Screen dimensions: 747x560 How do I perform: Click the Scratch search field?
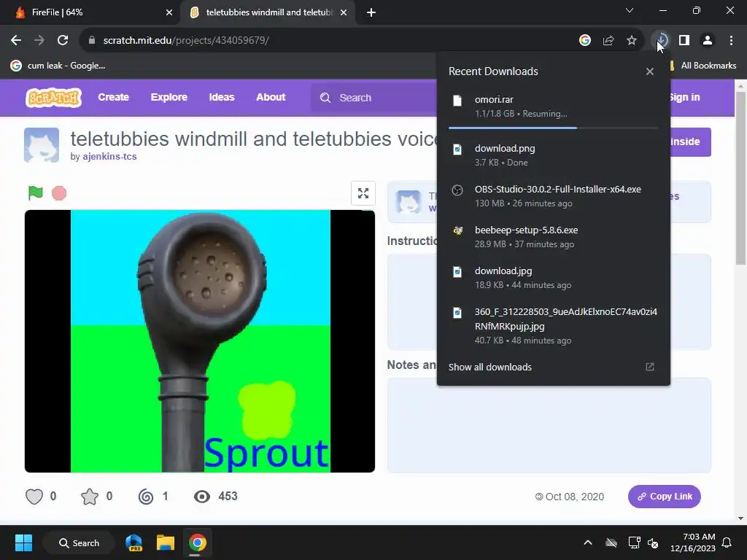point(374,98)
